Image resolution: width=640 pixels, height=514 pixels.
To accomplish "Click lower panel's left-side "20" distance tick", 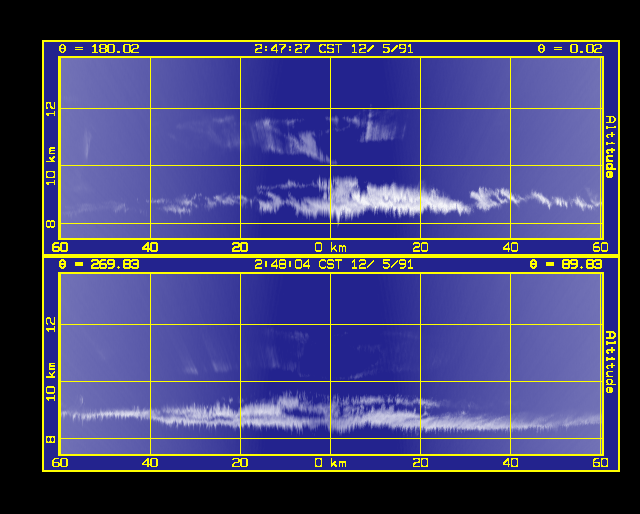I will pos(240,463).
